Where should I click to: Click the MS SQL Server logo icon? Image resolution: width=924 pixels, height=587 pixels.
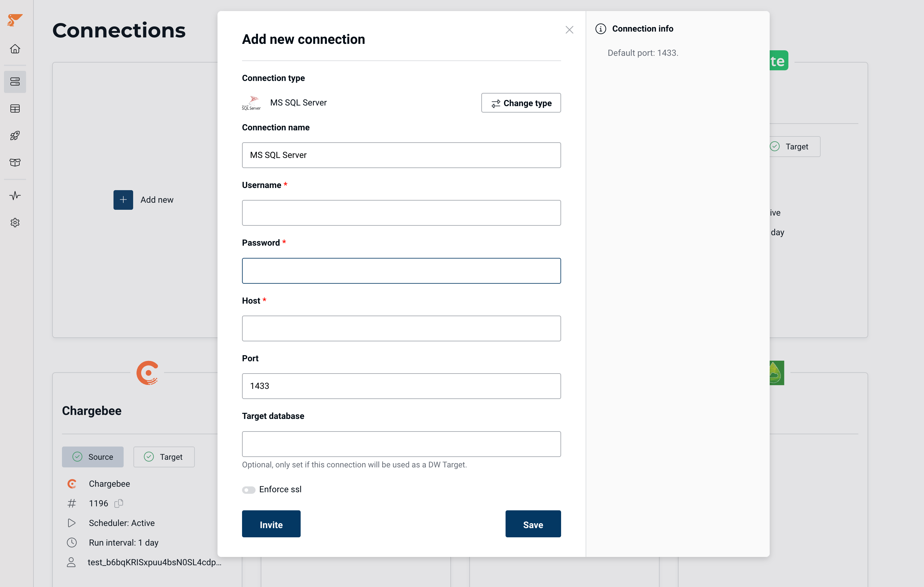(251, 103)
